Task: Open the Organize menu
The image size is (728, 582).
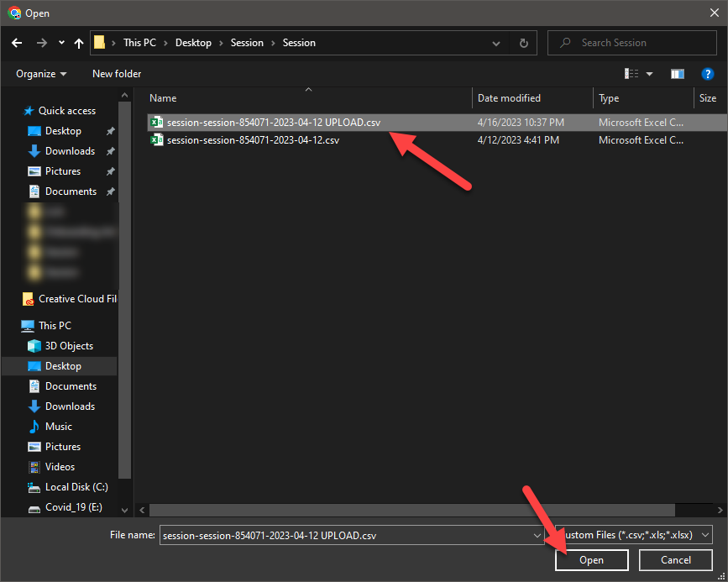Action: [41, 74]
